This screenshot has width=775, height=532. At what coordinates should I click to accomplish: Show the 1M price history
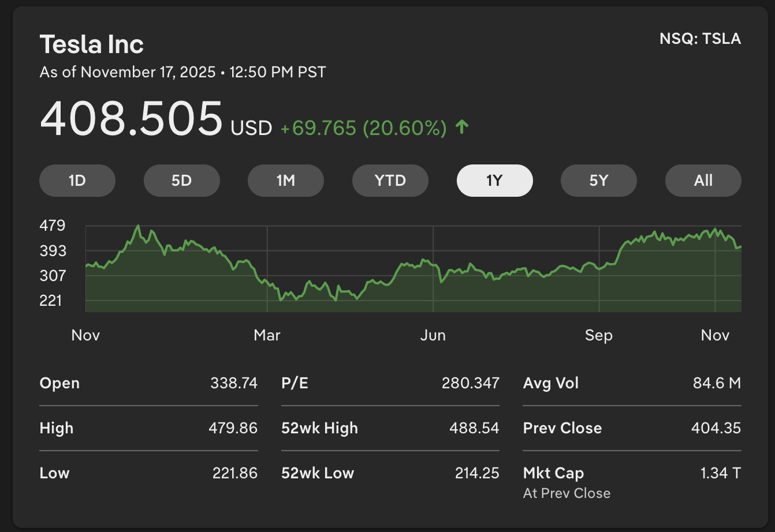click(286, 181)
